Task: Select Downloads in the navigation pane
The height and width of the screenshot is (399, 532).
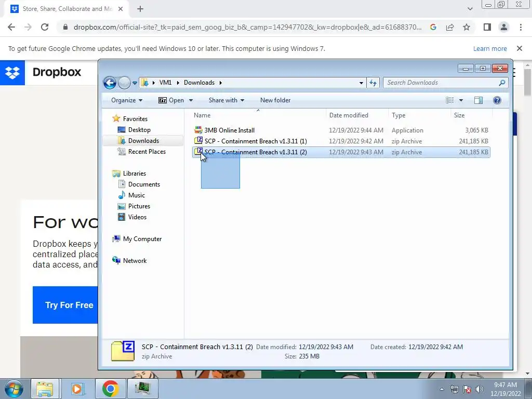Action: tap(143, 140)
